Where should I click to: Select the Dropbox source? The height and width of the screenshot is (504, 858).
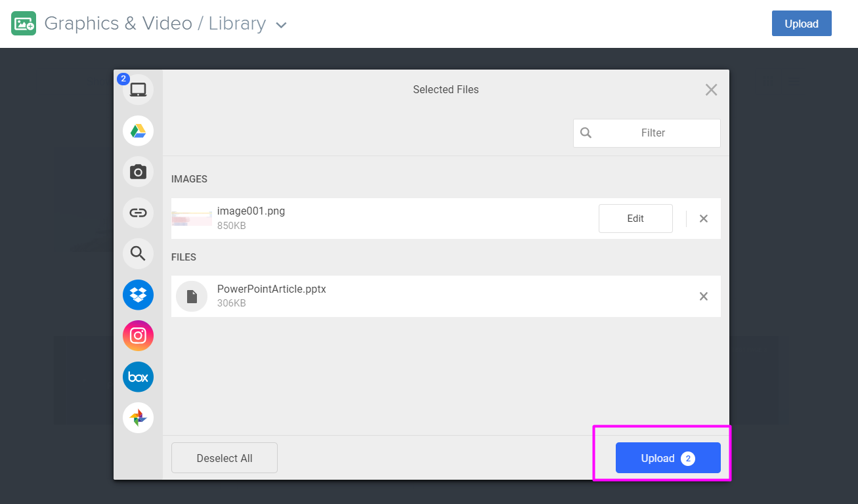click(138, 295)
